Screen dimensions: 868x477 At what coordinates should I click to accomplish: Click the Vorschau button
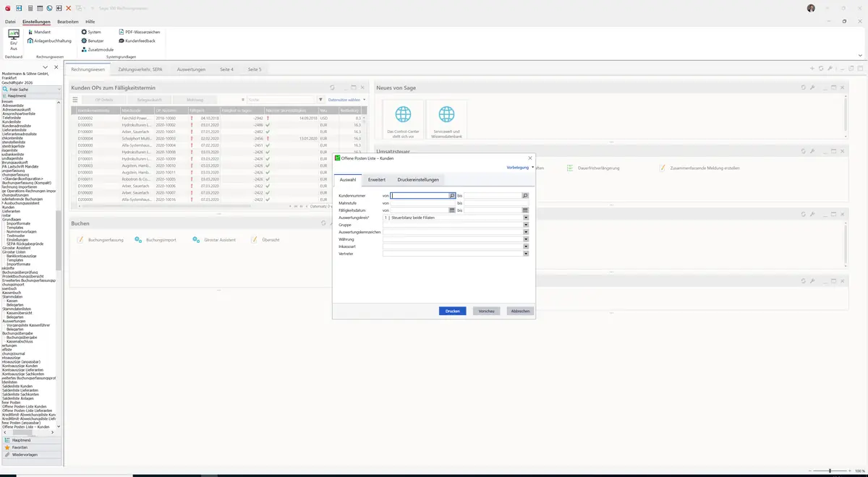tap(487, 311)
